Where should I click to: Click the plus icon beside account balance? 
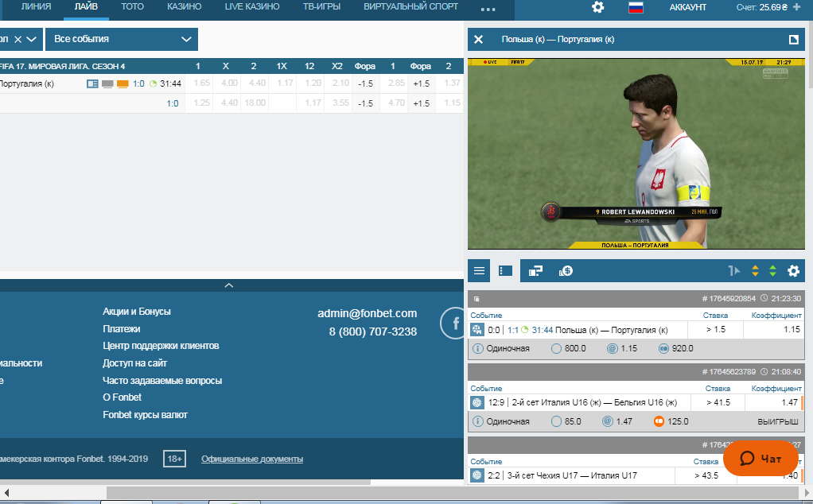pos(797,7)
